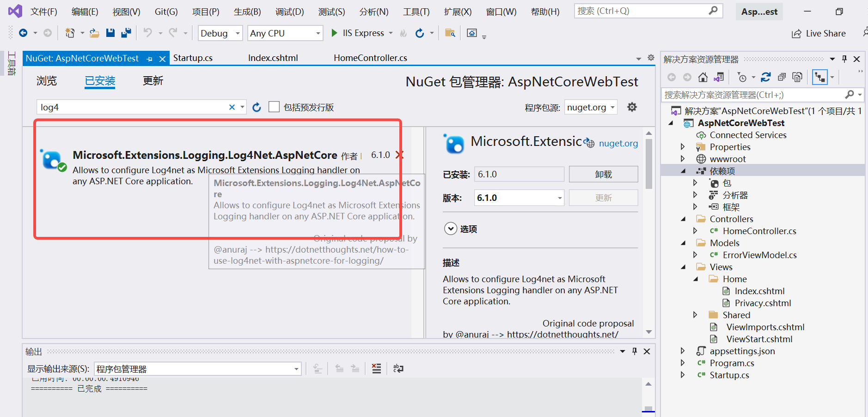Select the Microsoft.Extensions.Logging.Log4Net.AspNetCore package
This screenshot has width=868, height=417.
click(x=205, y=155)
